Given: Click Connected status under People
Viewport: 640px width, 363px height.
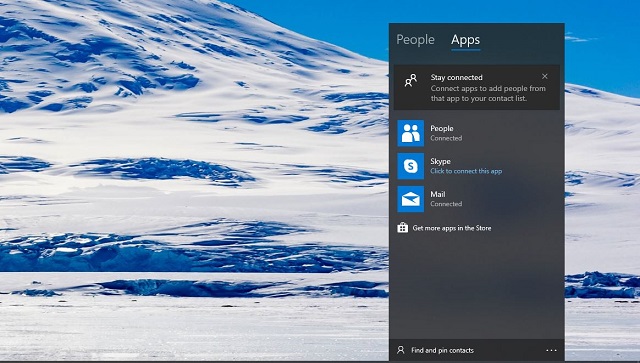Looking at the screenshot, I should coord(446,138).
